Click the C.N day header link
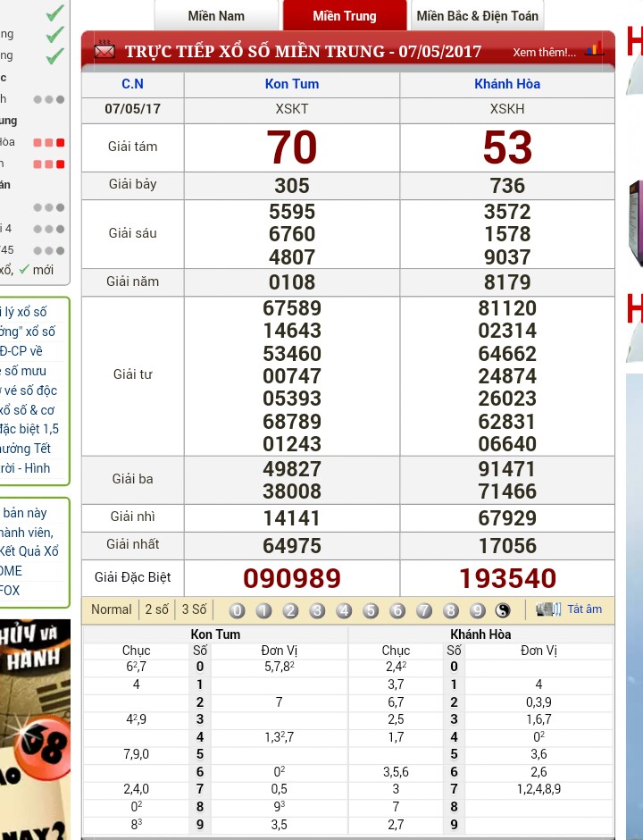Screen dimensions: 643x840 click(x=132, y=84)
